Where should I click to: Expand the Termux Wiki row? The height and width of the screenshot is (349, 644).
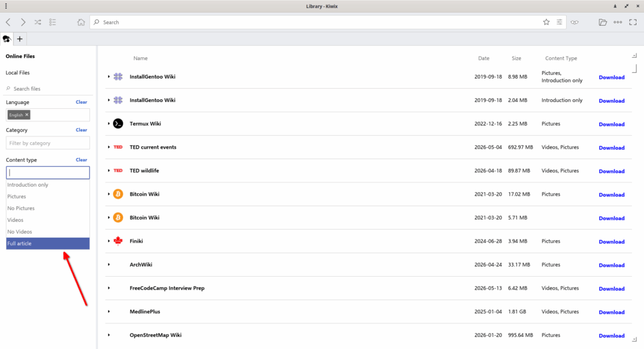(109, 124)
